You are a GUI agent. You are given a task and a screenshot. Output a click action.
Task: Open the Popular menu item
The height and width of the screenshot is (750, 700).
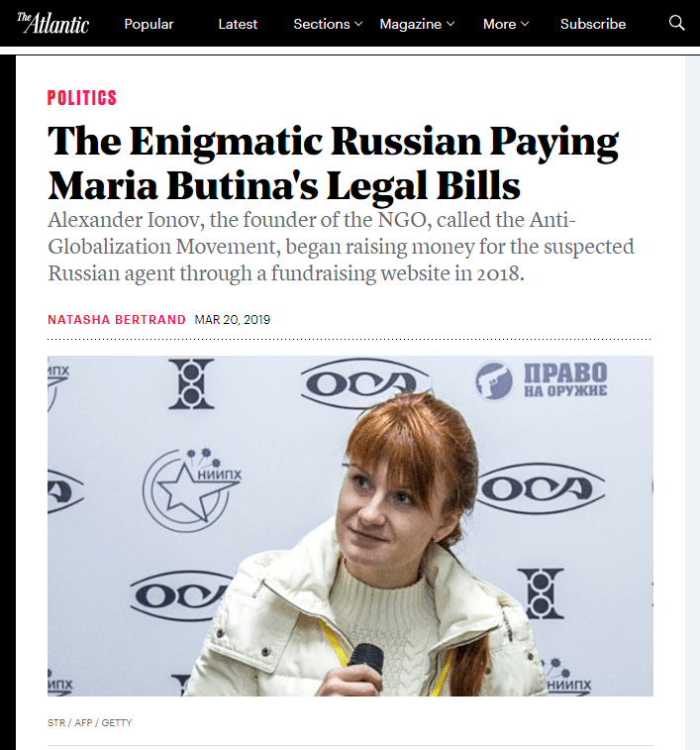[149, 24]
